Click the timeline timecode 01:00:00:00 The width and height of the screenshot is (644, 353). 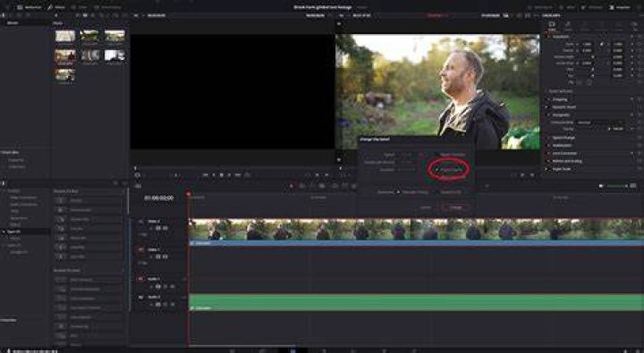(x=159, y=198)
